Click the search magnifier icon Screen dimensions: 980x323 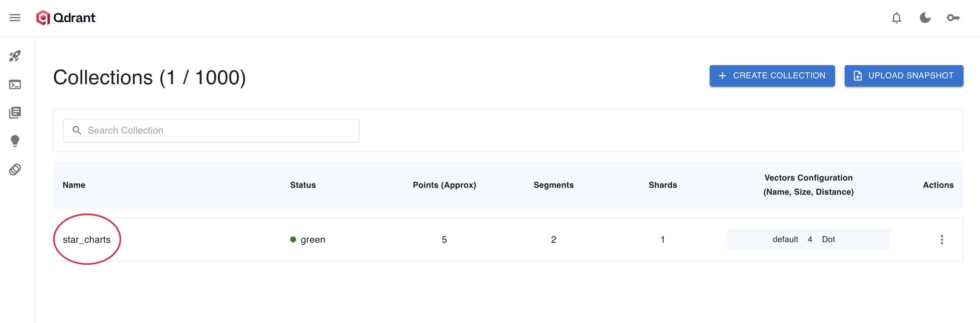[x=77, y=130]
